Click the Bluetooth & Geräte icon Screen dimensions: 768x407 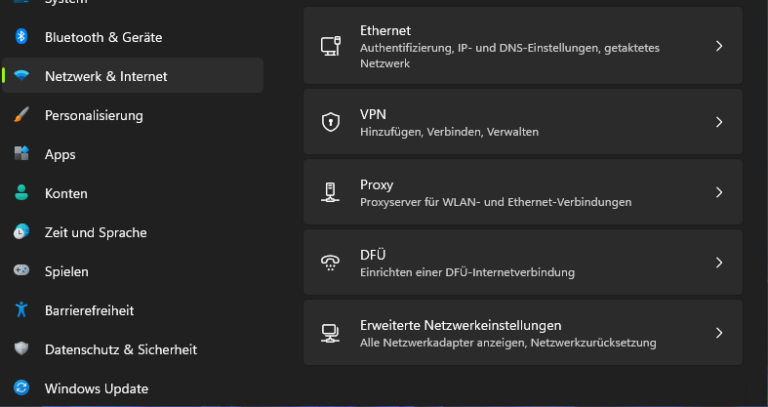pos(21,37)
